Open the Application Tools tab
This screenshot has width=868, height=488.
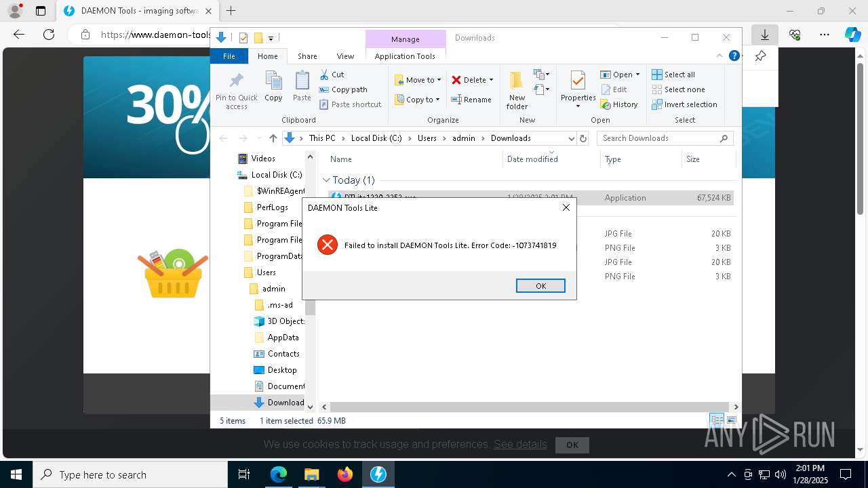click(405, 56)
